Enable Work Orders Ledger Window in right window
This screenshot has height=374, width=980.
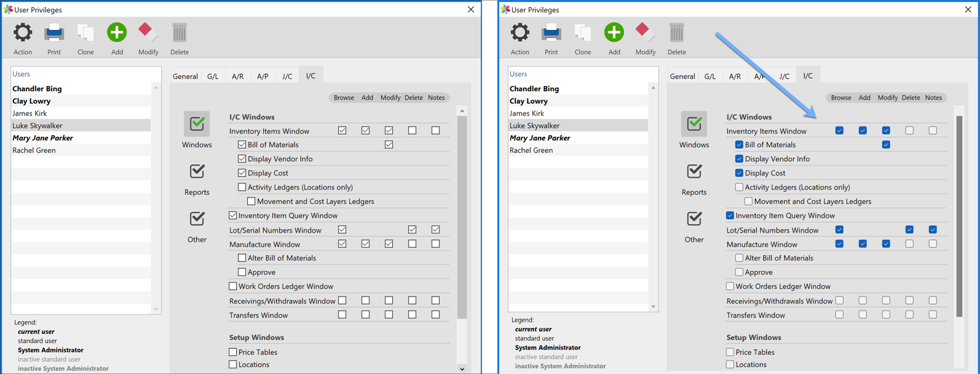730,286
